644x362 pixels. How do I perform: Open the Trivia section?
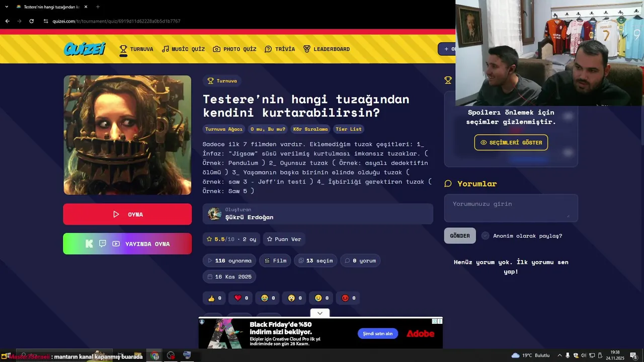(x=280, y=49)
